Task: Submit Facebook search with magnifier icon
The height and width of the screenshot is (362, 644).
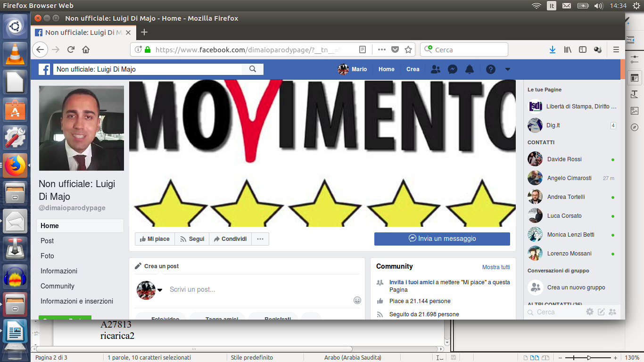Action: tap(253, 69)
